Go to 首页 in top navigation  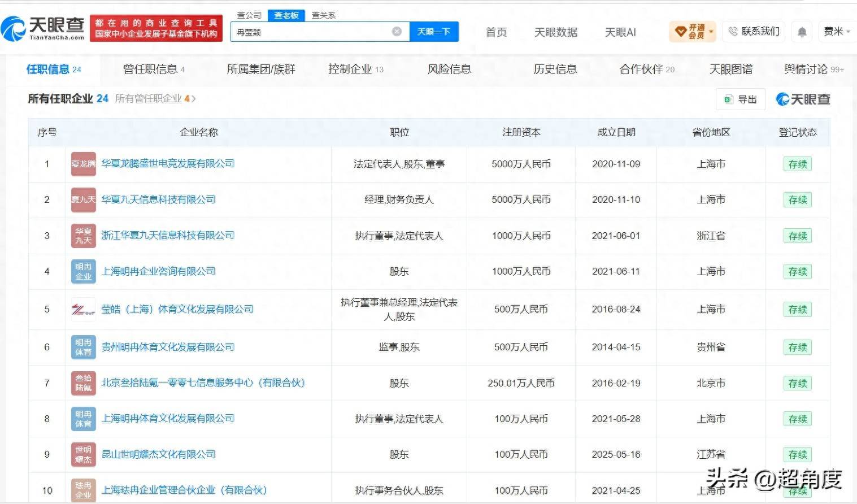click(497, 32)
